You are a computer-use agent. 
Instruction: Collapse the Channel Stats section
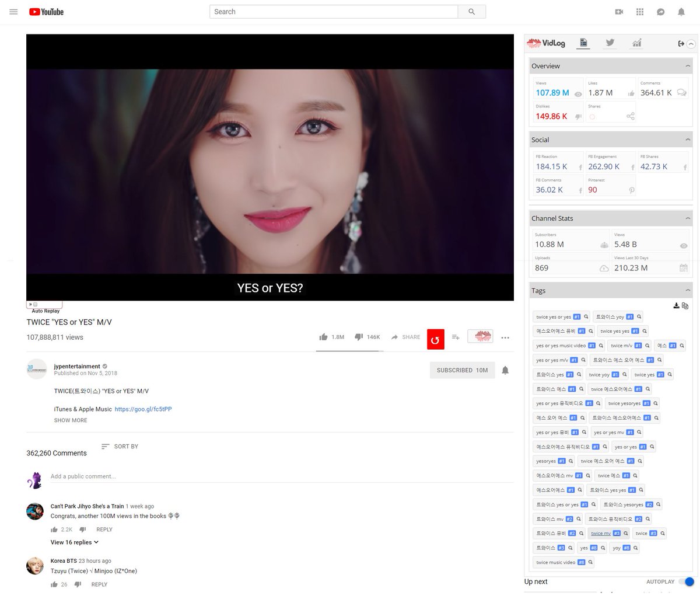[688, 218]
